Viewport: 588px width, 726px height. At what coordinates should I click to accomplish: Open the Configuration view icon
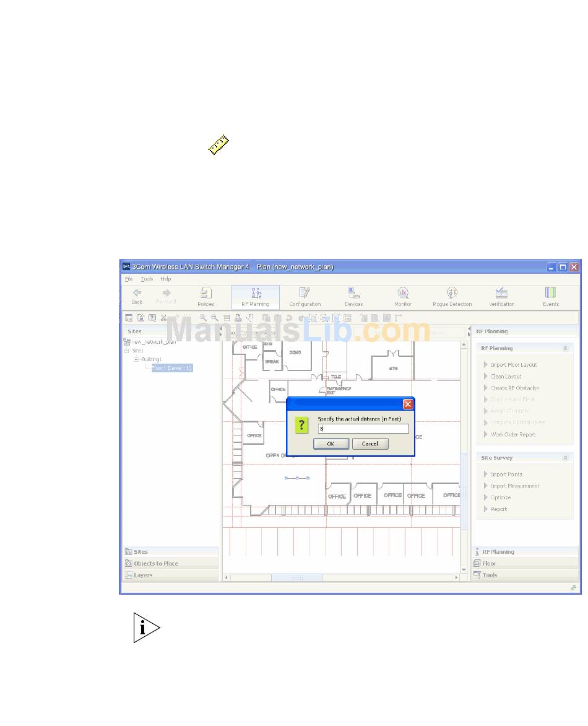(305, 296)
